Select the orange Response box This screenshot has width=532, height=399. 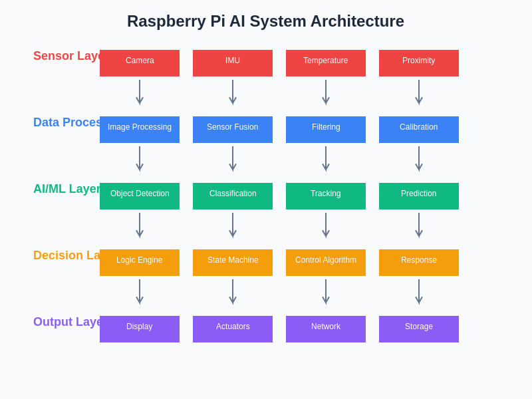point(419,263)
